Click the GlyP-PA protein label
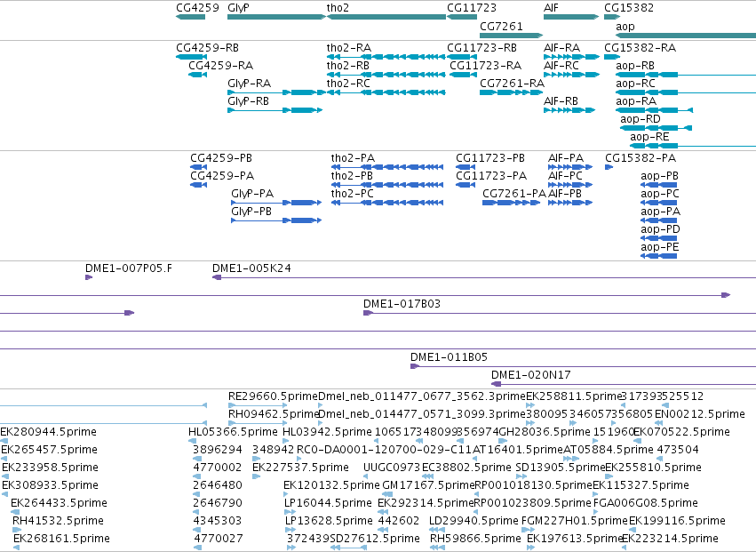756x552 pixels. 252,194
